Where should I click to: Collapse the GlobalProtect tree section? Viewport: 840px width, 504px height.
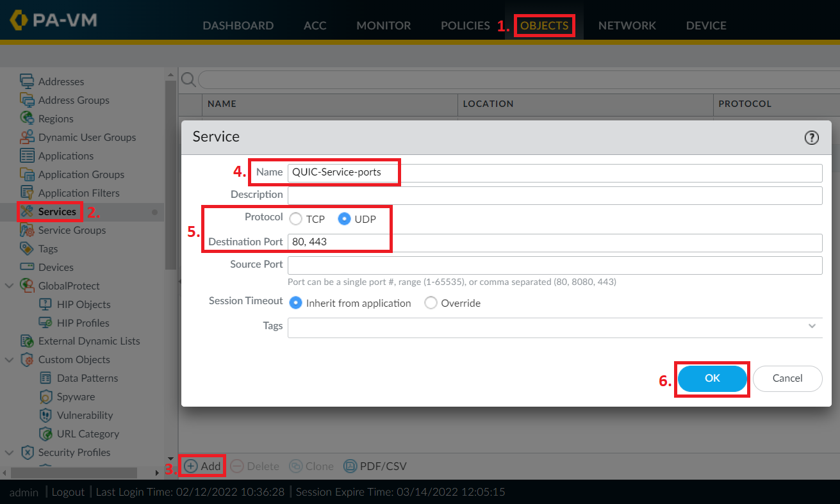pos(10,286)
